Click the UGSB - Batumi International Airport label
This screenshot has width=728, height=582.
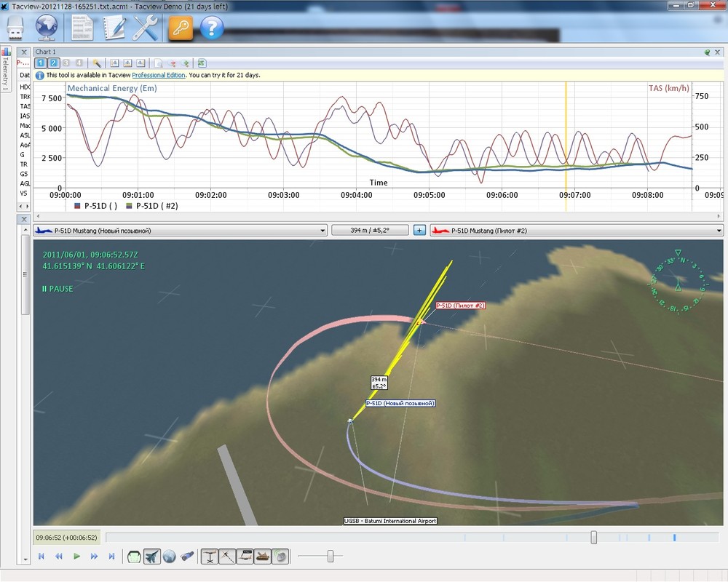(x=390, y=521)
